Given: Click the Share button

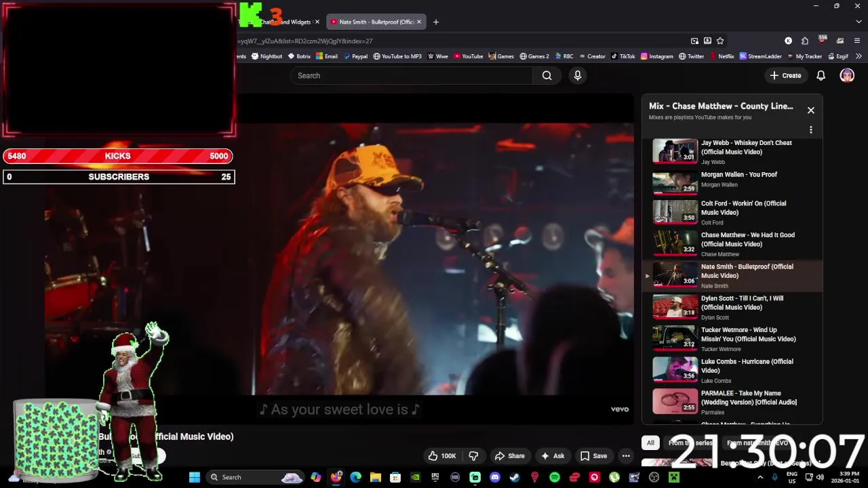Looking at the screenshot, I should tap(510, 455).
